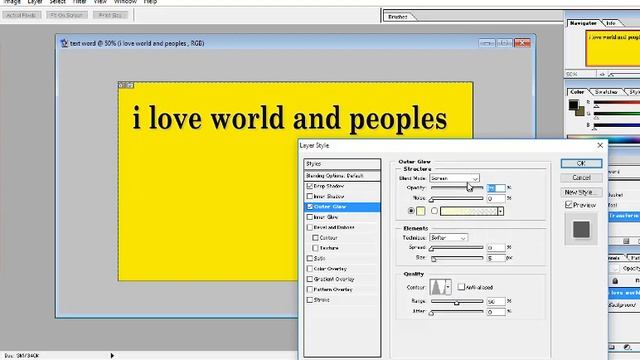Close the Layer Style dialog with the X
The image size is (640, 360).
[600, 145]
